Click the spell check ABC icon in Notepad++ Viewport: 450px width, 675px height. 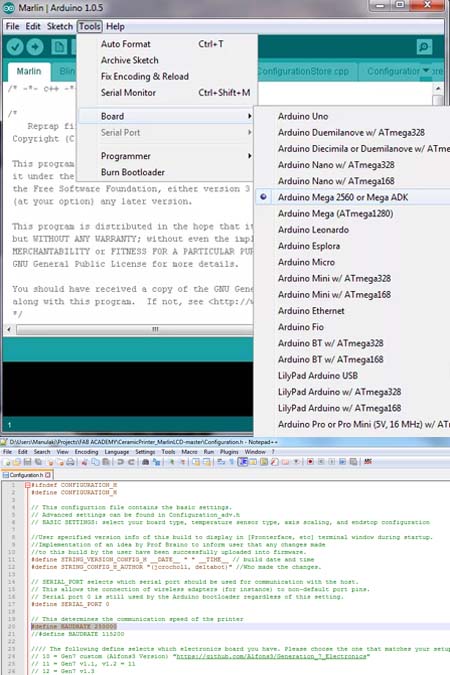click(368, 462)
